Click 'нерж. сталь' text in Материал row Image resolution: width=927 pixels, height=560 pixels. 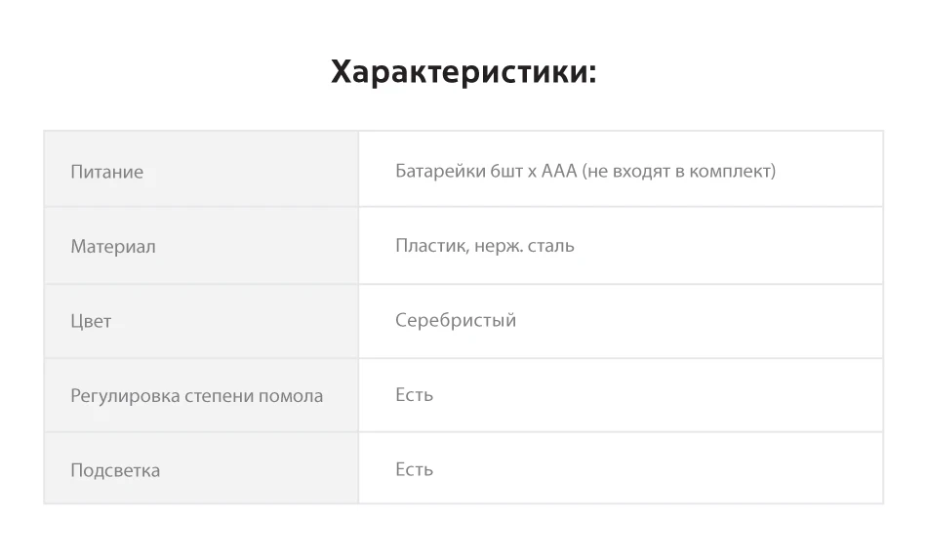pyautogui.click(x=524, y=246)
